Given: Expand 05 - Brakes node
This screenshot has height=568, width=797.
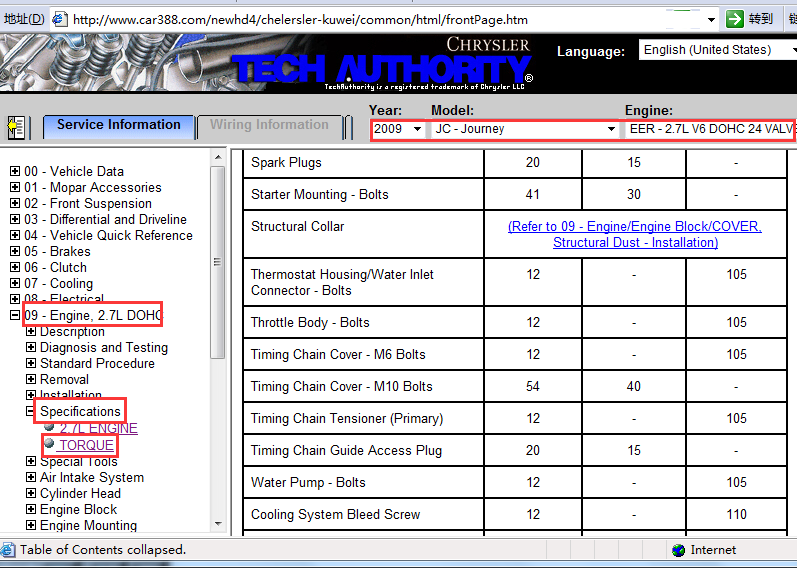Looking at the screenshot, I should [x=15, y=251].
